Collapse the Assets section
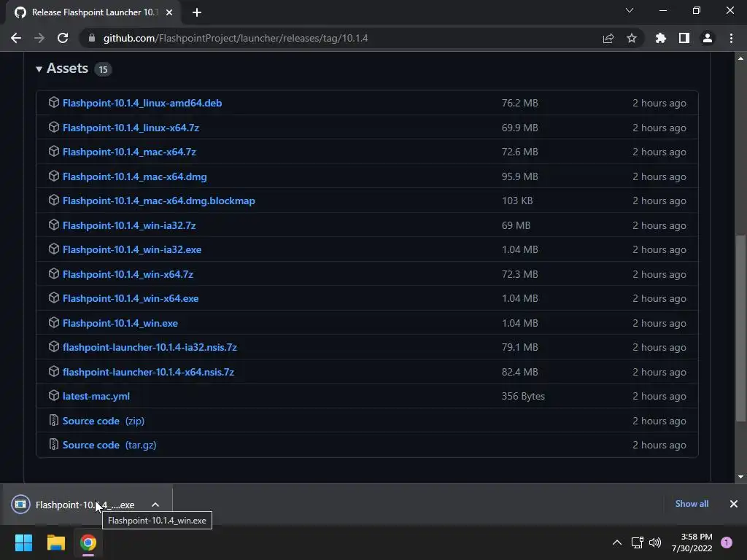The height and width of the screenshot is (560, 747). click(x=39, y=69)
